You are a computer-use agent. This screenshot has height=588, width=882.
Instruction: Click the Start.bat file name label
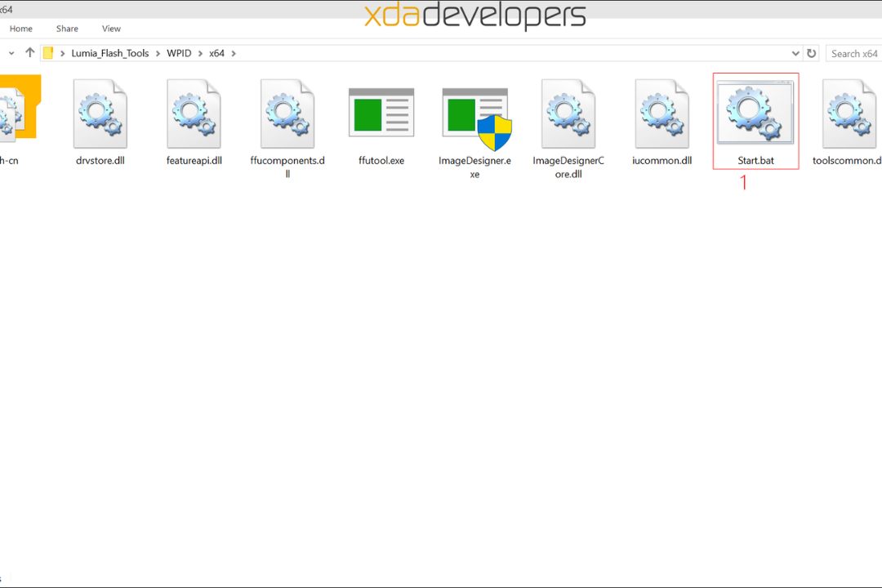click(x=755, y=160)
